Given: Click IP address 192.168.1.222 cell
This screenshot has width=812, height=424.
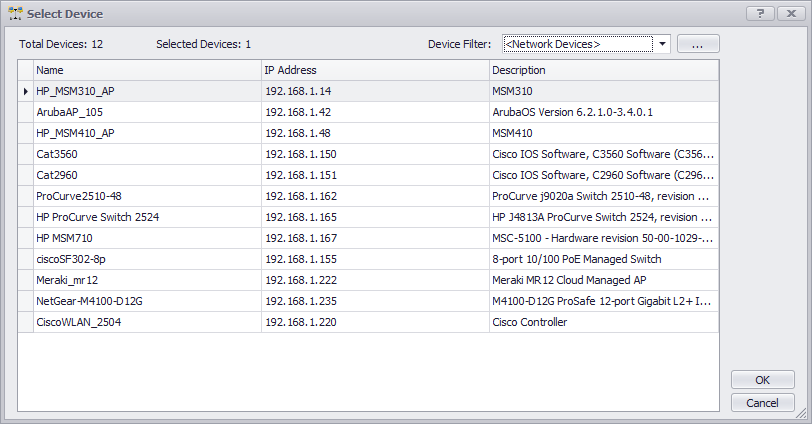Looking at the screenshot, I should tap(375, 280).
